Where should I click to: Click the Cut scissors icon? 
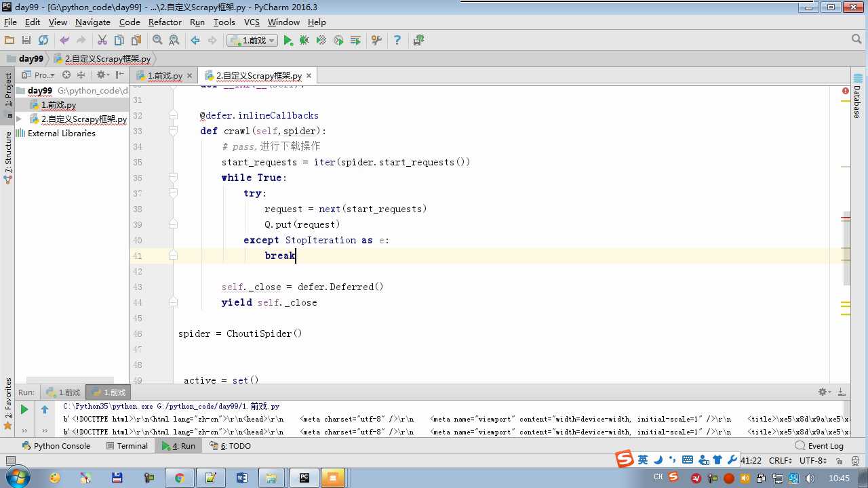(102, 40)
